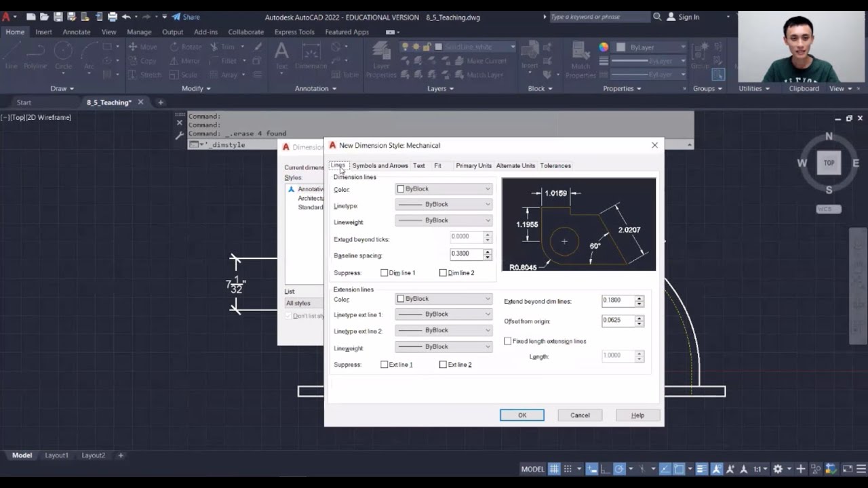
Task: Click the Baseline spacing input field
Action: tap(467, 254)
